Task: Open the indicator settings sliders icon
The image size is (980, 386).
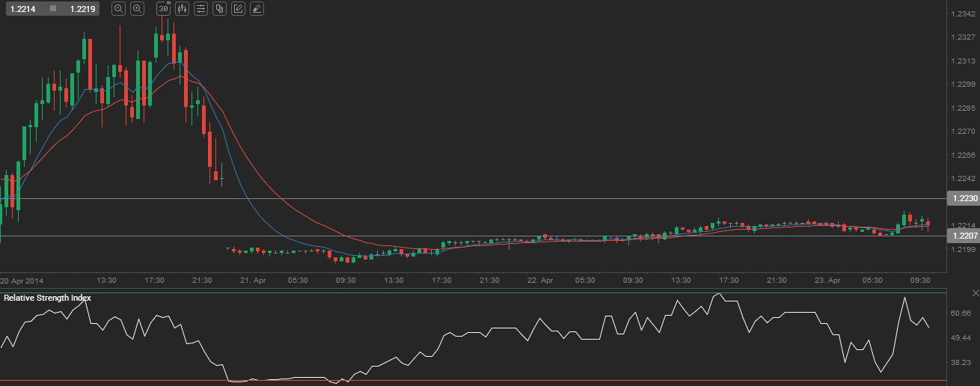Action: (200, 9)
